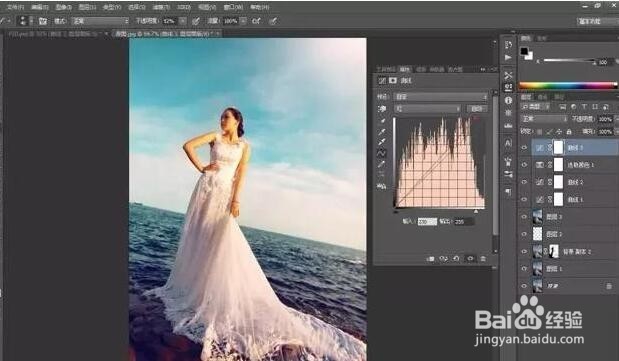The height and width of the screenshot is (361, 619).
Task: Hide the 曲线 2 layer eye icon
Action: click(x=524, y=182)
